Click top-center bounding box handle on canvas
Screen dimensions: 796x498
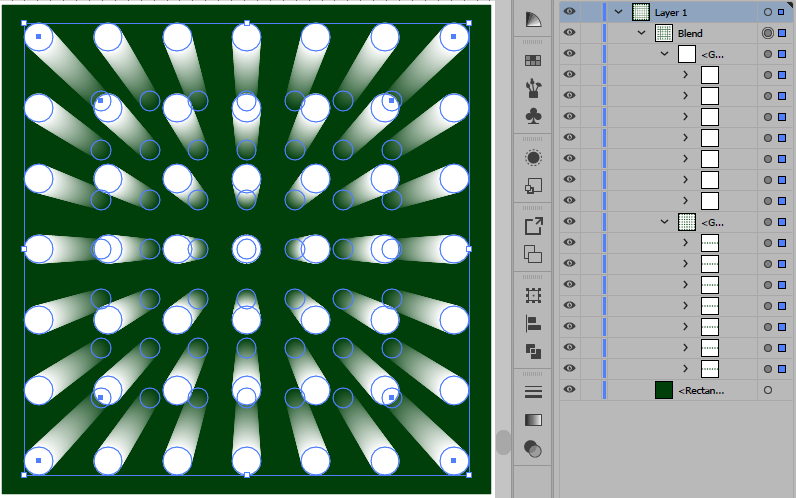247,23
